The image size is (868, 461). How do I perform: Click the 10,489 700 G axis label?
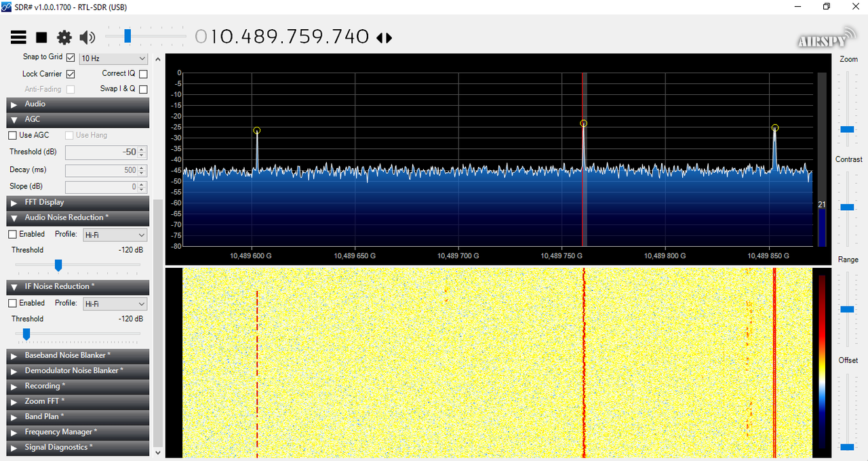click(x=458, y=256)
